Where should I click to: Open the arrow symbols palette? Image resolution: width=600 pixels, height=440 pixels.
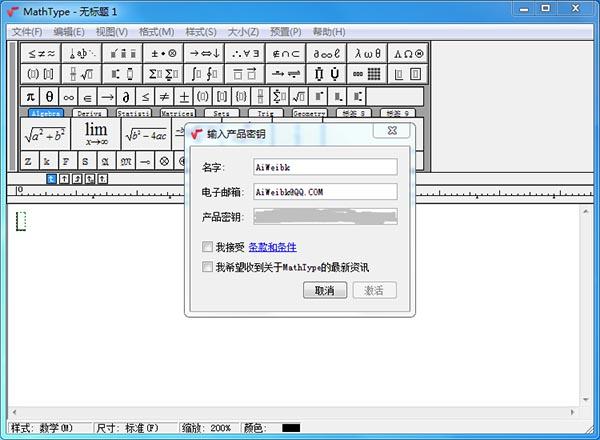pos(204,53)
